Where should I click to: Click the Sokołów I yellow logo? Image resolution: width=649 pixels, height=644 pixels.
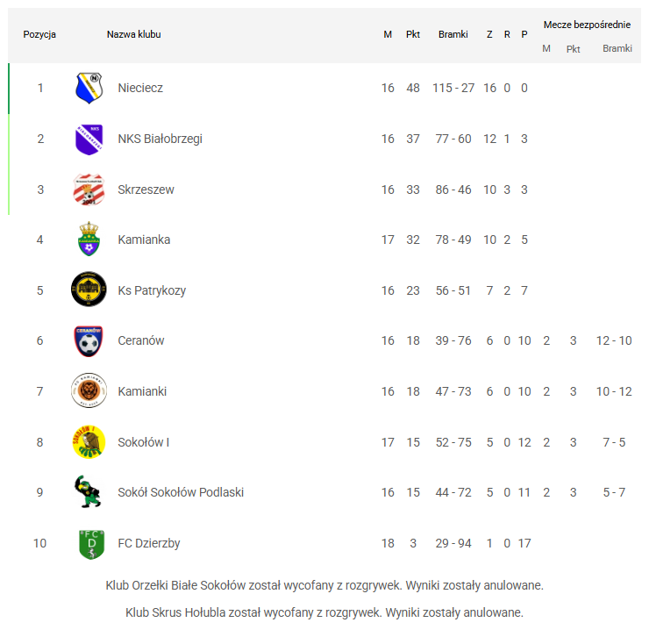click(89, 442)
